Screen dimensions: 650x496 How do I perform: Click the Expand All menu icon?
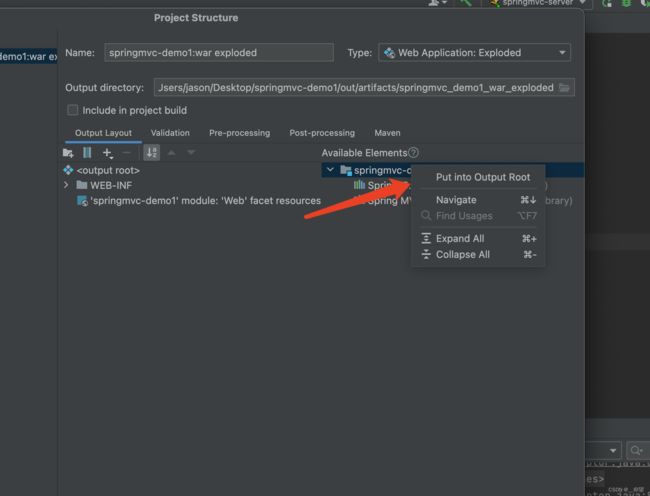coord(426,238)
